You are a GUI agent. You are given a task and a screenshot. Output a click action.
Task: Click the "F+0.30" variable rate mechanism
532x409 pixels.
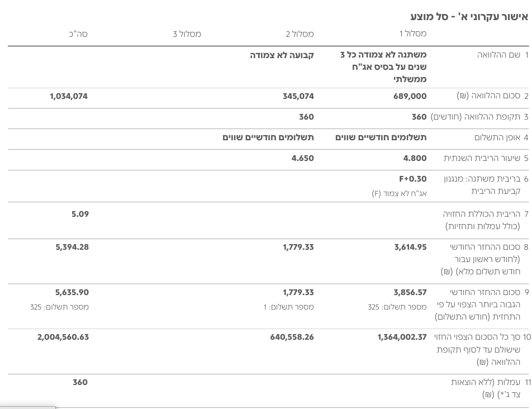[x=412, y=179]
